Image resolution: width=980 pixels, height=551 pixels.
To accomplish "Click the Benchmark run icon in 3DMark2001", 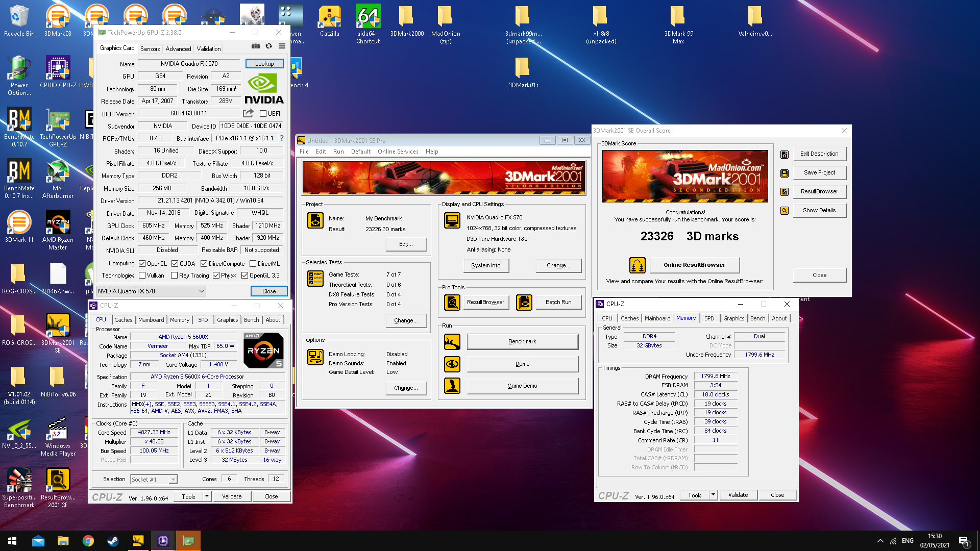I will coord(452,342).
